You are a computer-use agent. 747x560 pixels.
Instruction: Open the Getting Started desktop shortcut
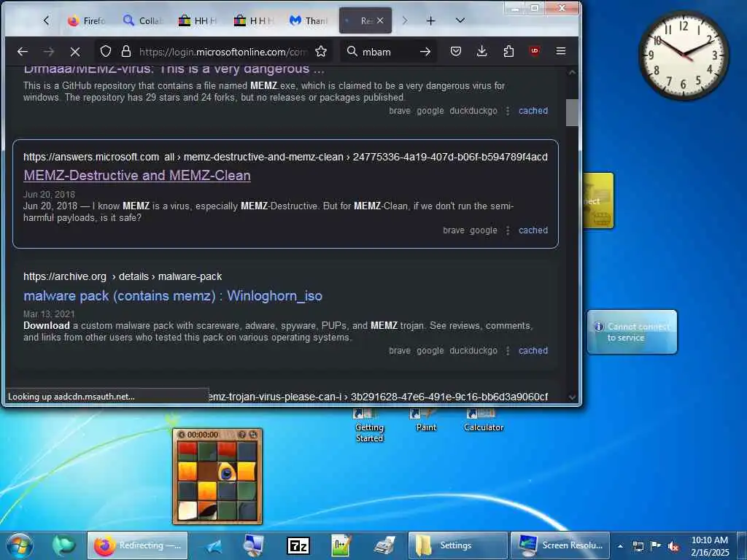pyautogui.click(x=369, y=425)
